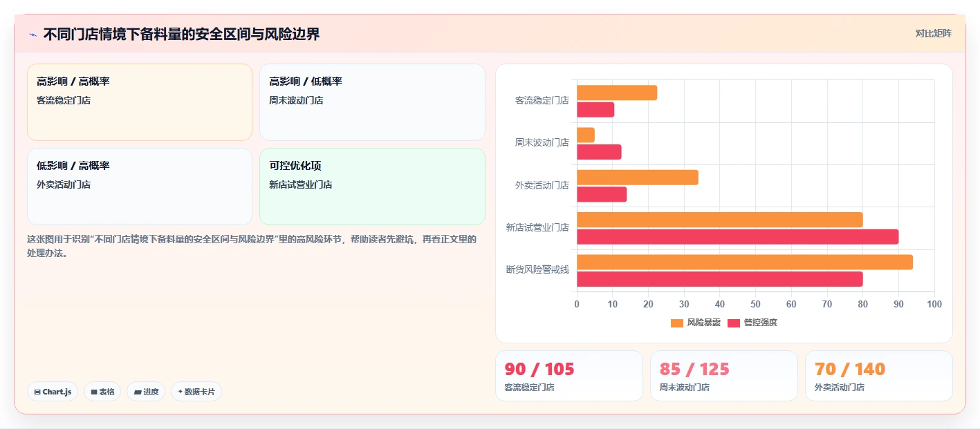This screenshot has width=980, height=429.
Task: Click the page title 不同门店情境下备料量的安全区间与风险边界
Action: [182, 35]
